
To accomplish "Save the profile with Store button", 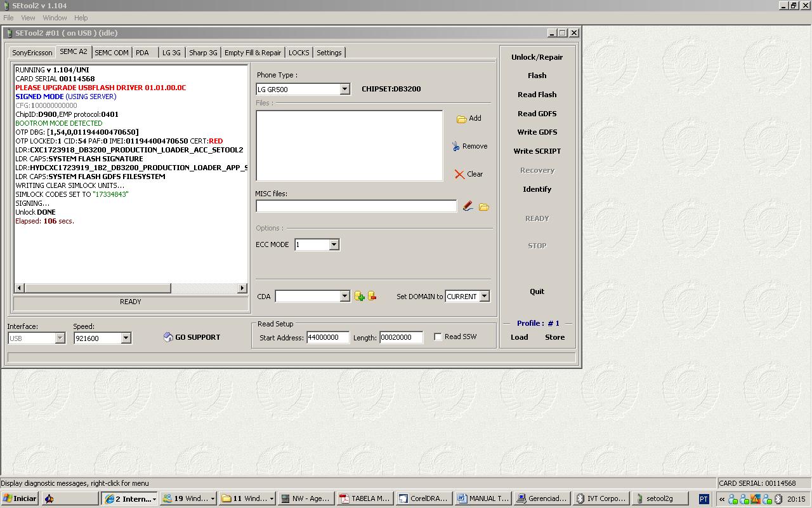I will pos(554,337).
